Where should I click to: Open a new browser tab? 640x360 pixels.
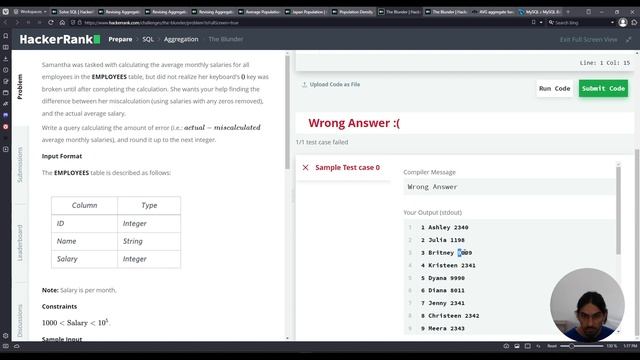click(568, 12)
